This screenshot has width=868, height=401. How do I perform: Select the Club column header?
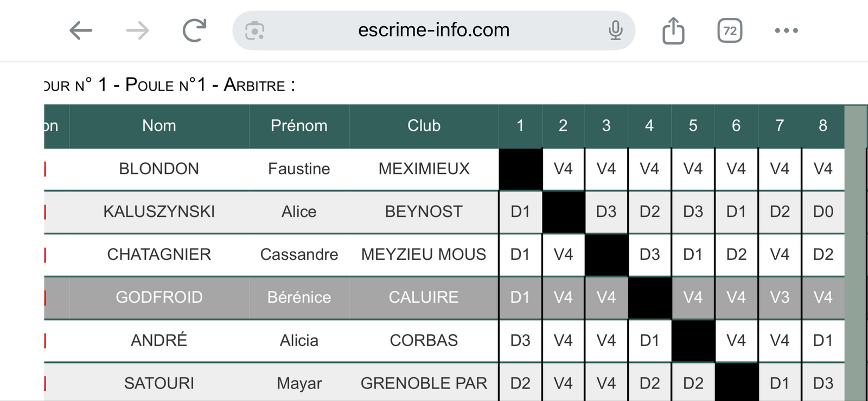[424, 126]
